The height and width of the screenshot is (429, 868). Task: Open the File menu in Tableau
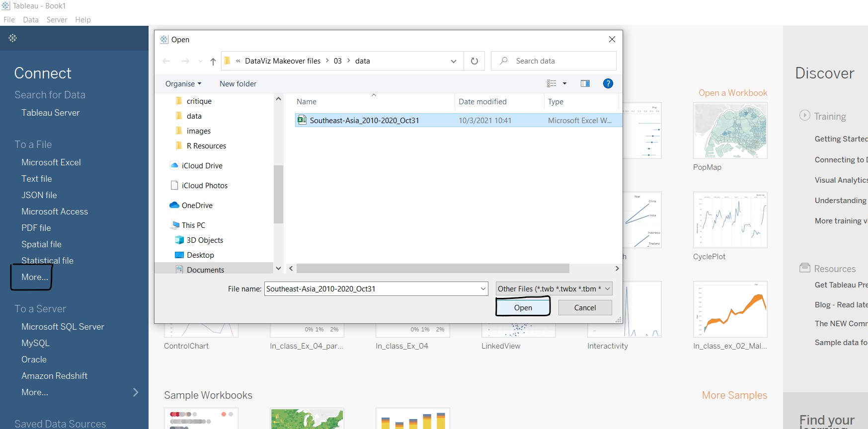(9, 20)
